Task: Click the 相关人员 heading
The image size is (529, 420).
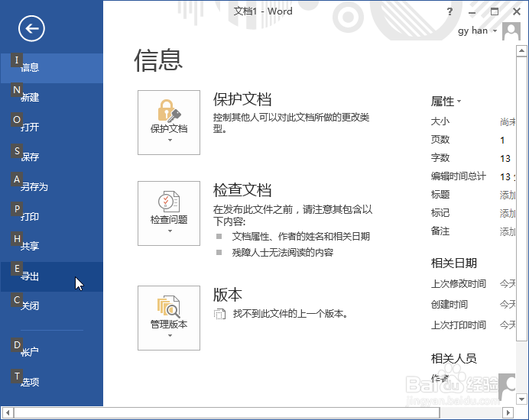Action: [453, 358]
